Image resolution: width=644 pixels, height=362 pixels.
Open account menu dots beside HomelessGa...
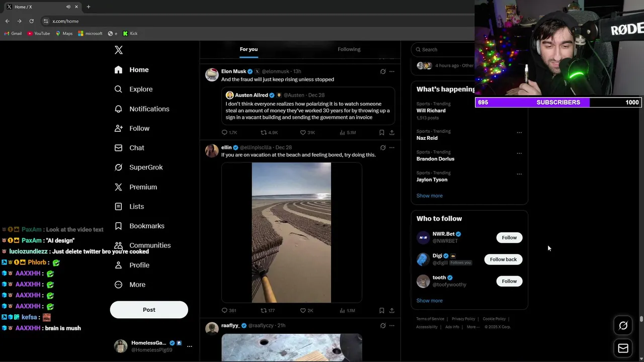point(190,346)
